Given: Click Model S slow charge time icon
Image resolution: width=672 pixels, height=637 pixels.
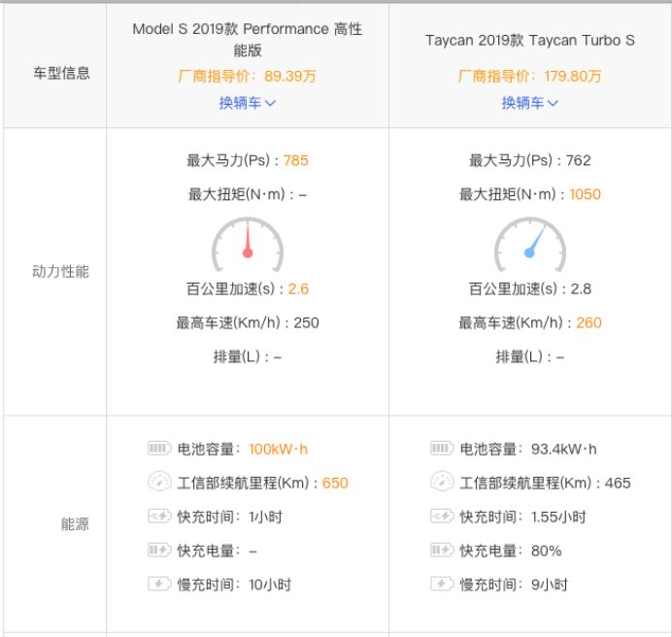Looking at the screenshot, I should point(159,584).
